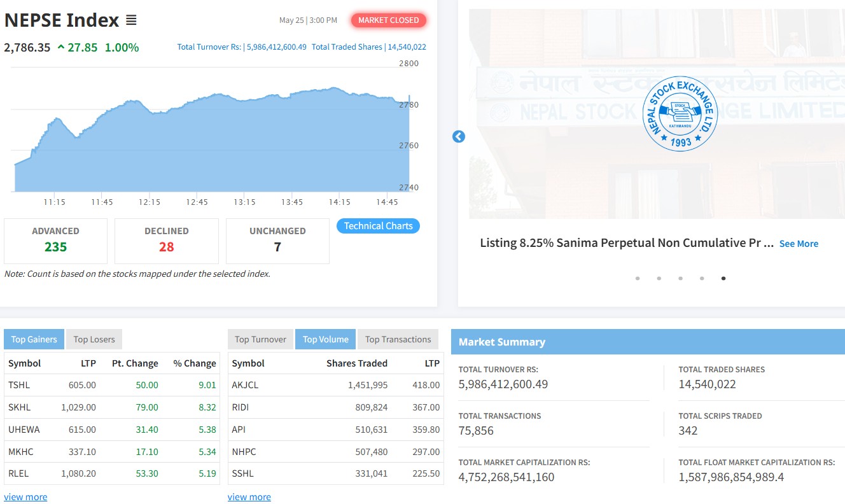845x504 pixels.
Task: Click the SKHL symbol in gainers
Action: pos(19,407)
